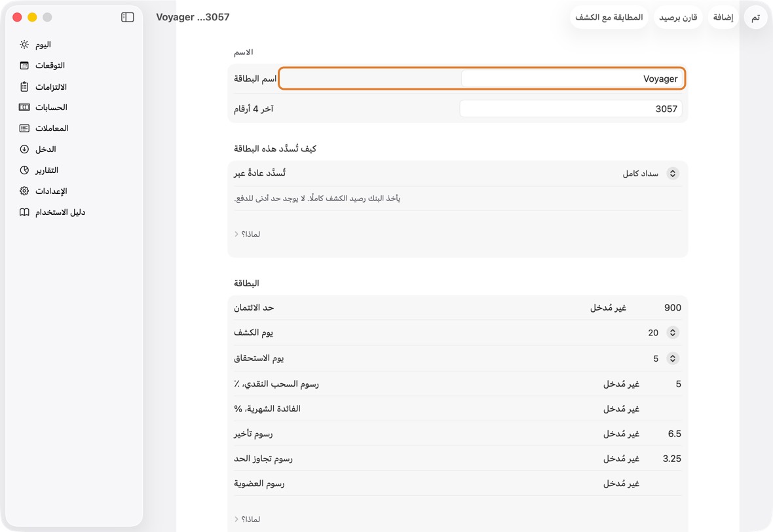The image size is (773, 532).
Task: Toggle the sidebar with the panel icon
Action: 127,17
